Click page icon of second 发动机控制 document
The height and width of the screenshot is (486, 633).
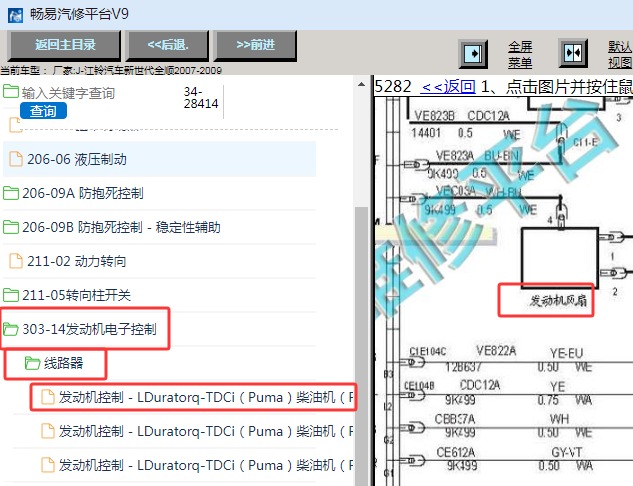[x=48, y=431]
